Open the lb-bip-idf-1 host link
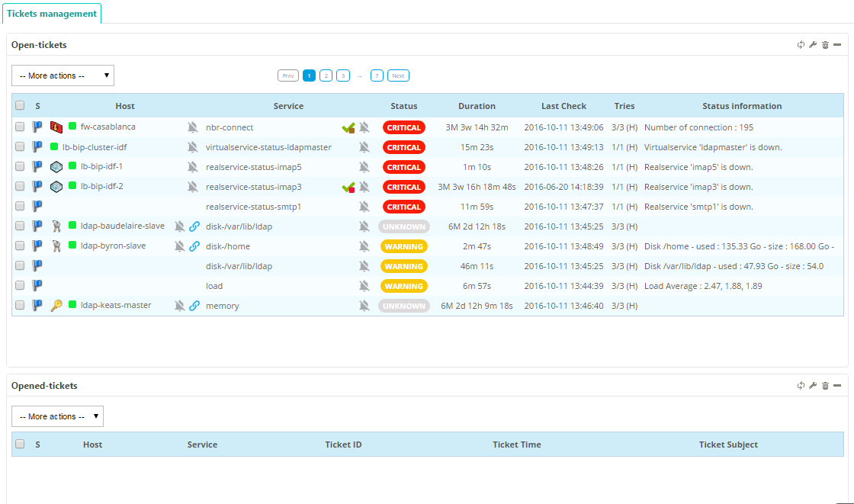 point(101,167)
